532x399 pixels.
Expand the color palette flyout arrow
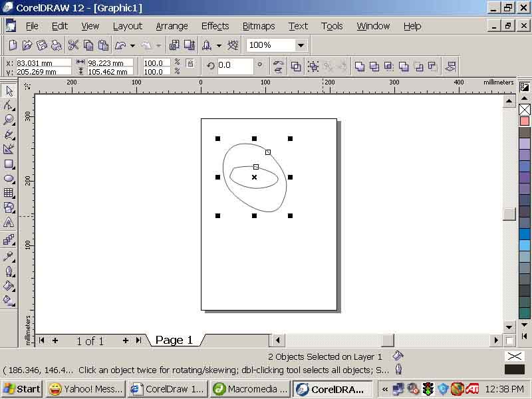[x=525, y=336]
